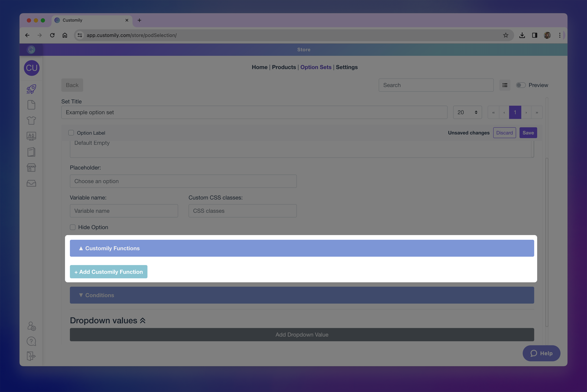The width and height of the screenshot is (587, 392).
Task: Click the Variable name input field
Action: (x=124, y=211)
